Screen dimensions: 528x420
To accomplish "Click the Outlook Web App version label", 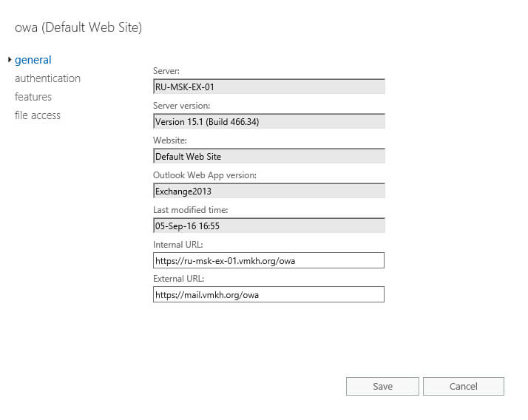I will click(x=205, y=175).
